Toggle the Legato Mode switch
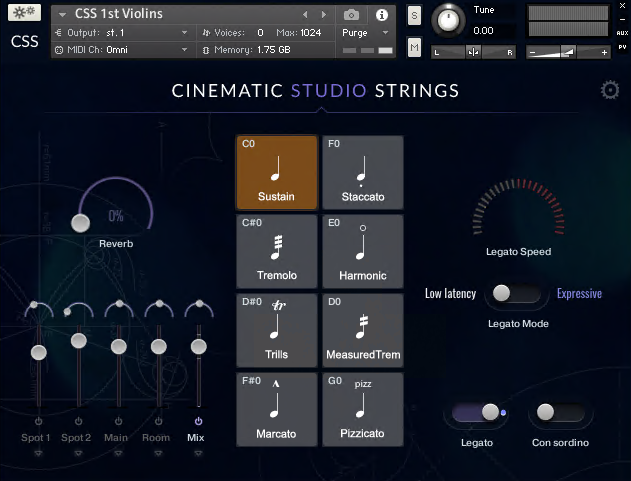The height and width of the screenshot is (481, 631). coord(516,293)
